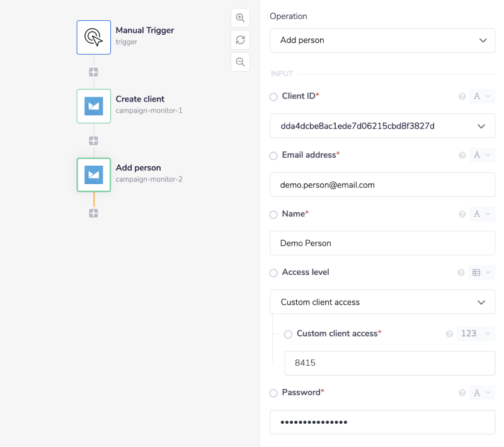504x447 pixels.
Task: Change Access level field type selector
Action: click(482, 272)
